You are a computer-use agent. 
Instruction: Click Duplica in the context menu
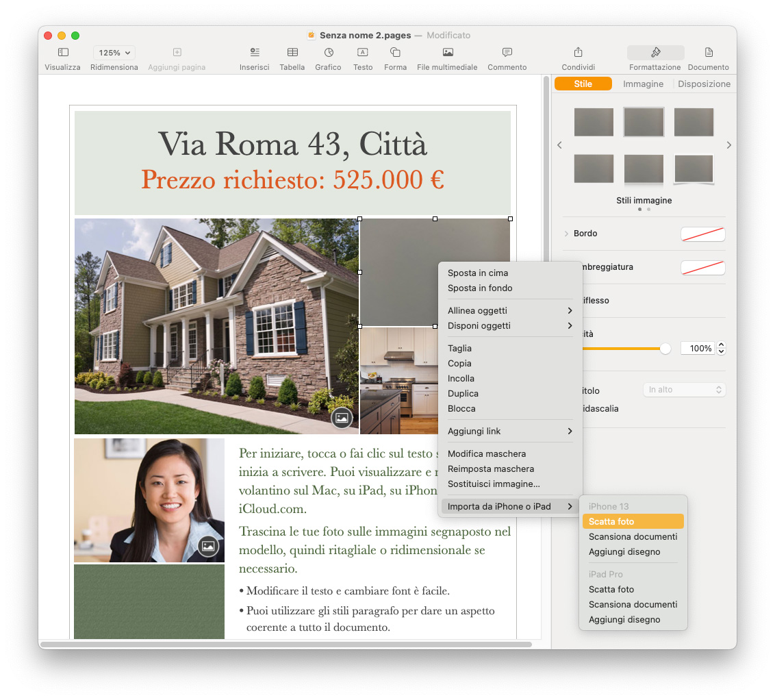tap(463, 394)
